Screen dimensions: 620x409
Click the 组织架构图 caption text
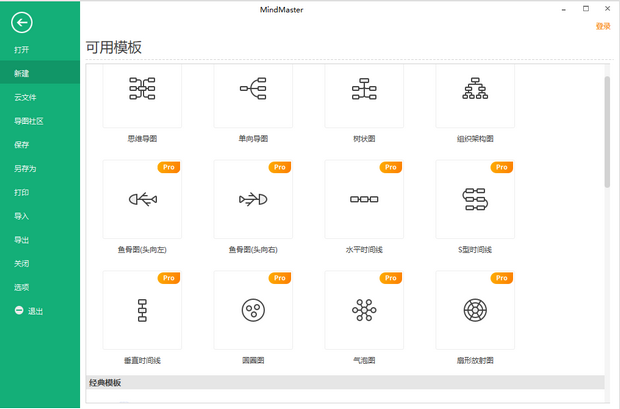pyautogui.click(x=475, y=138)
